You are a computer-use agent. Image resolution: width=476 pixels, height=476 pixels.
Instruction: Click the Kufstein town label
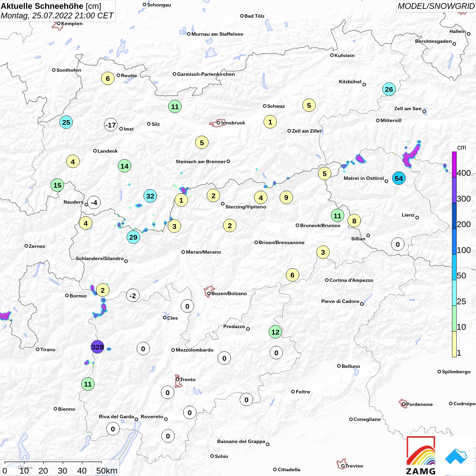click(x=344, y=55)
